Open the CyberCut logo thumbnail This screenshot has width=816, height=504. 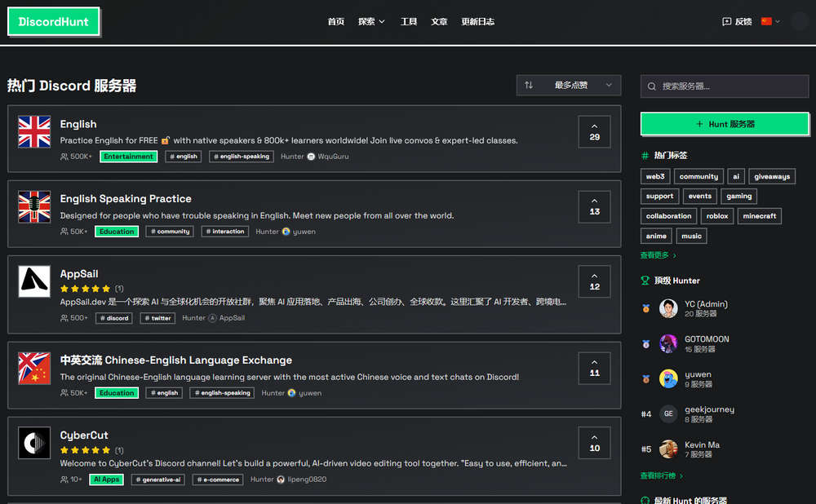[34, 443]
